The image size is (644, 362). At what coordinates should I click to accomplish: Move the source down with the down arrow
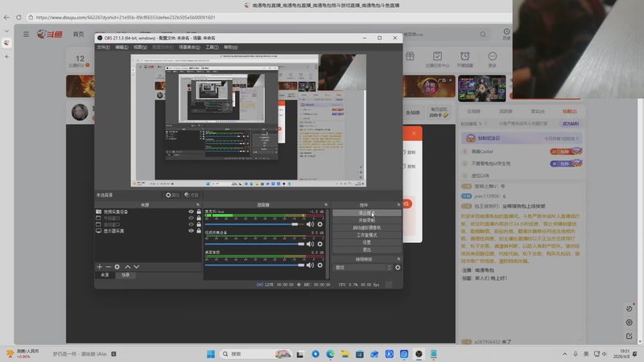pyautogui.click(x=136, y=267)
